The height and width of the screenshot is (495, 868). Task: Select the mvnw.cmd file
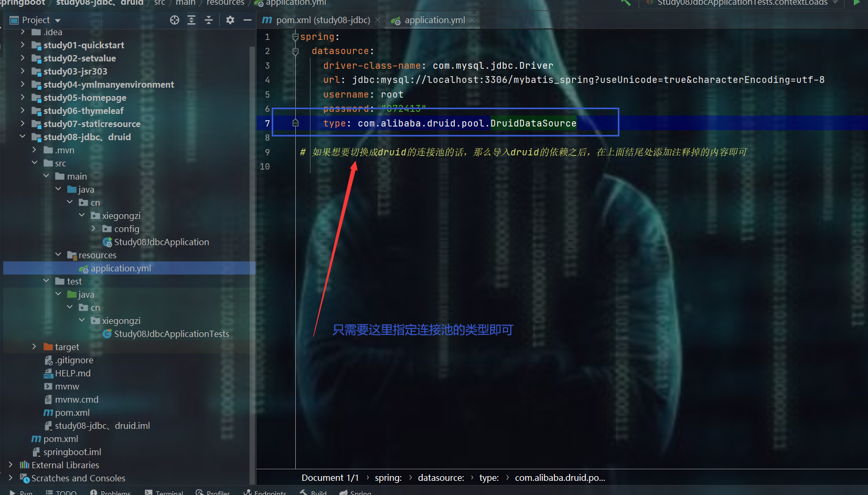(77, 399)
